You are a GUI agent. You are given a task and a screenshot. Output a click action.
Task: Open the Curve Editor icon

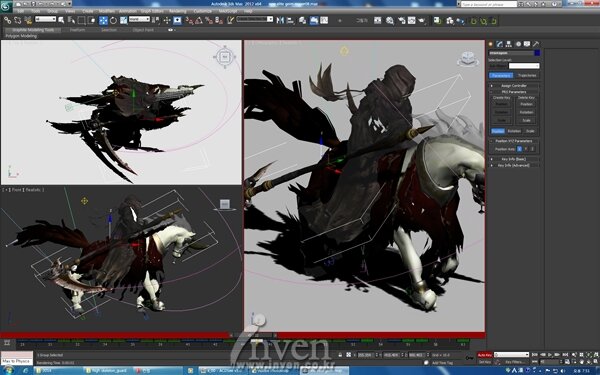tap(324, 20)
